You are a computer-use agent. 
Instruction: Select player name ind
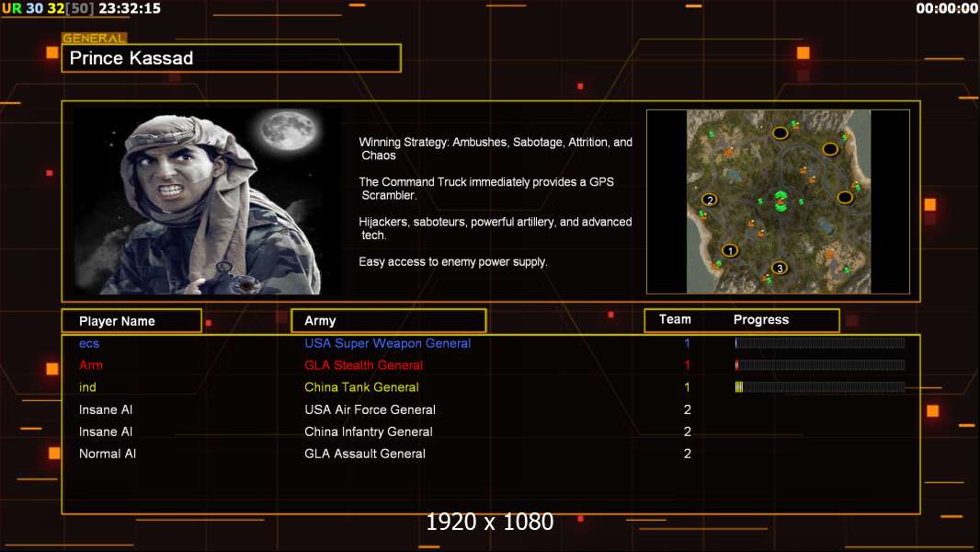87,387
